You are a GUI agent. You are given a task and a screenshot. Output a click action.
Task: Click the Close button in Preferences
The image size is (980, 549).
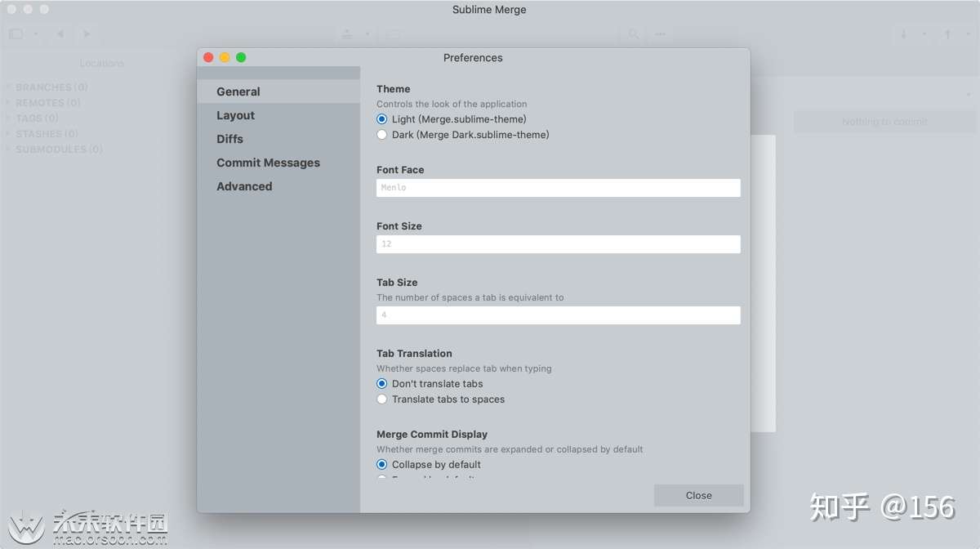[699, 495]
